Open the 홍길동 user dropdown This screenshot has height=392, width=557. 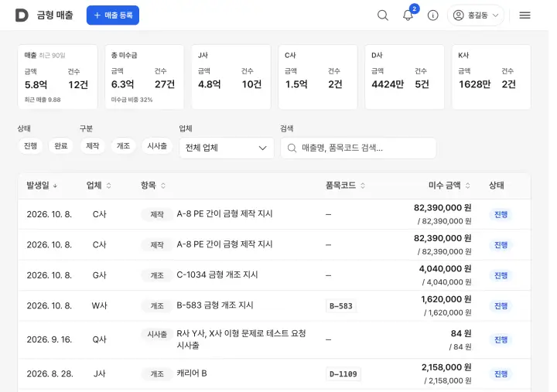click(476, 15)
